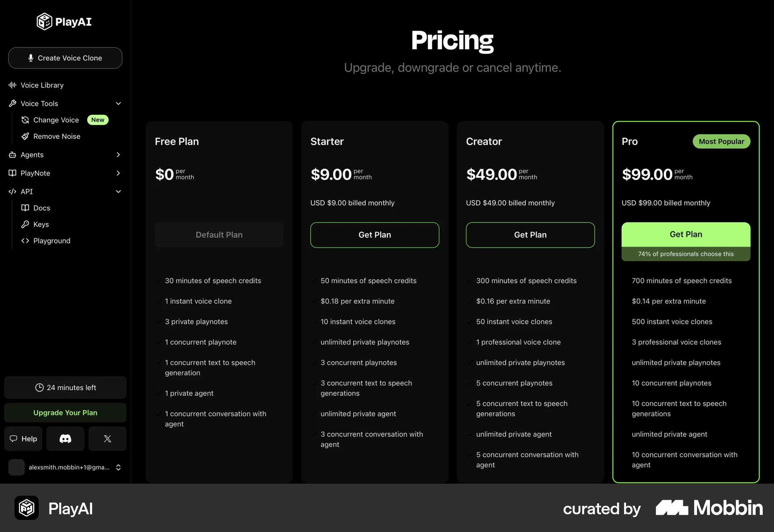Select the PlayNote sidebar icon

(x=12, y=173)
